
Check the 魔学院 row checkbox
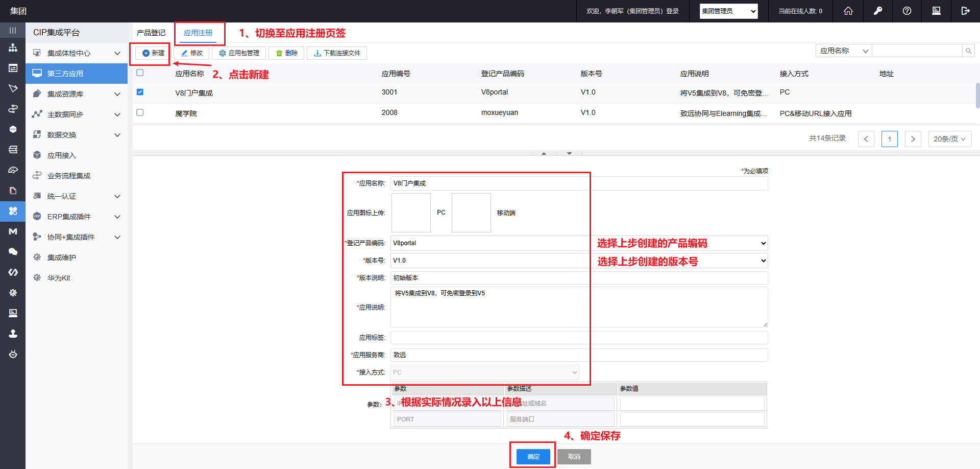140,112
